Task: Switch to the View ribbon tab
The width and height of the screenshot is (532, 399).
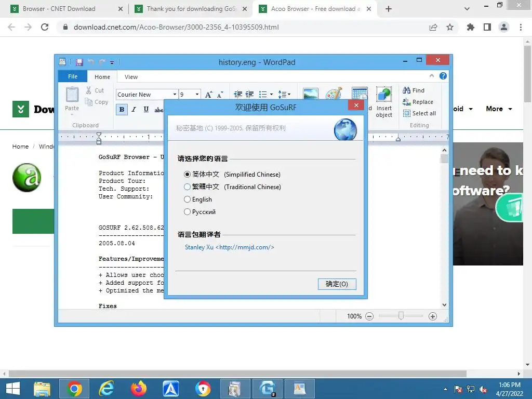Action: point(131,77)
